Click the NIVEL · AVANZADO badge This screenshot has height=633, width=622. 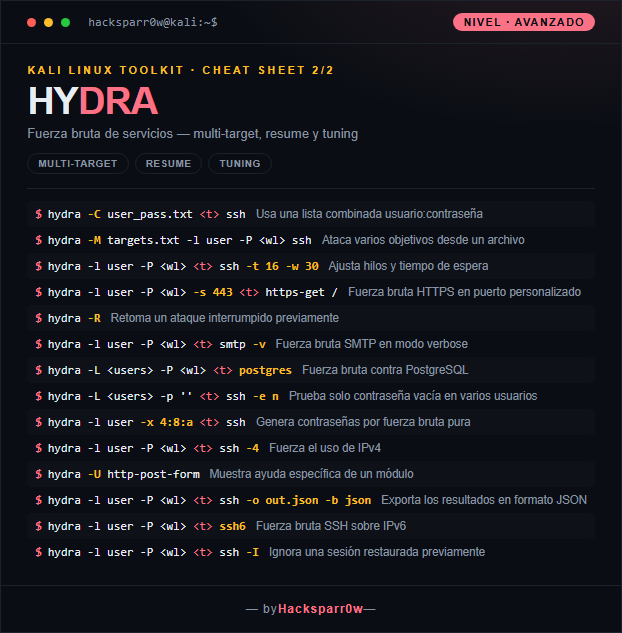click(x=524, y=22)
